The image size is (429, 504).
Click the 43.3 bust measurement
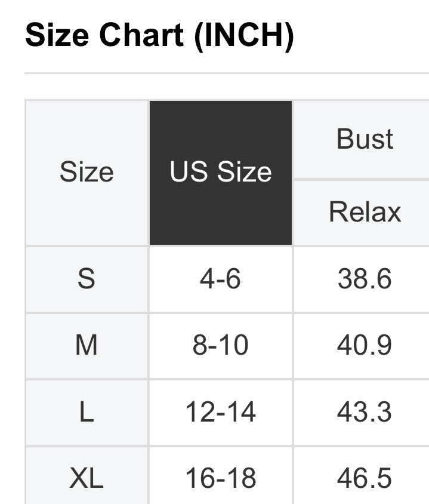tap(365, 413)
